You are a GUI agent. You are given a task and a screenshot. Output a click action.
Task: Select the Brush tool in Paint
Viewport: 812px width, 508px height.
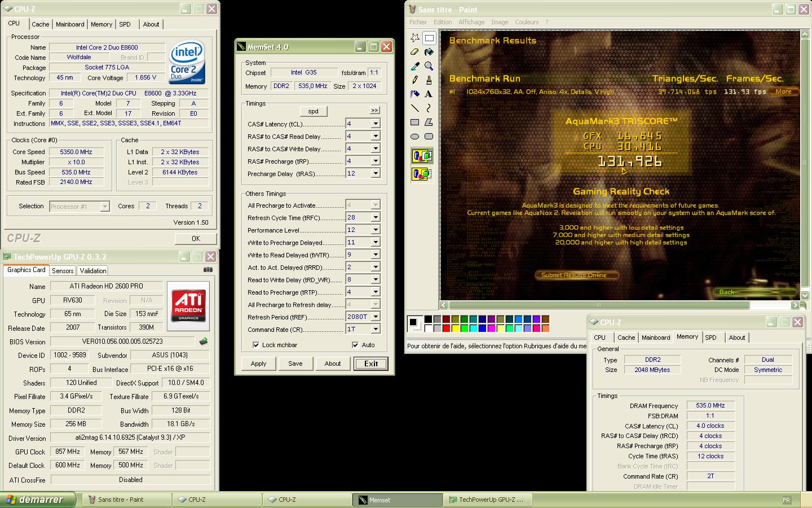coord(429,80)
